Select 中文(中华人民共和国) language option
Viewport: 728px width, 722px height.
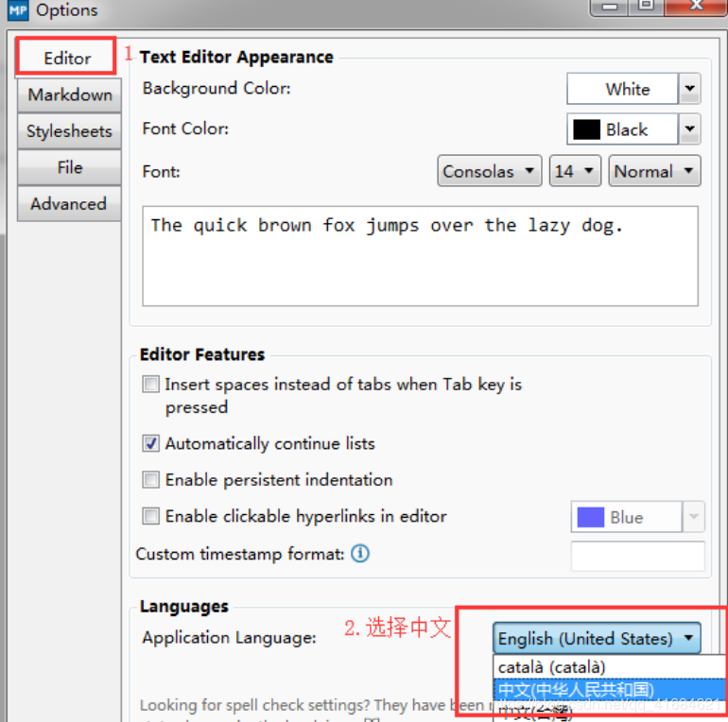point(610,690)
